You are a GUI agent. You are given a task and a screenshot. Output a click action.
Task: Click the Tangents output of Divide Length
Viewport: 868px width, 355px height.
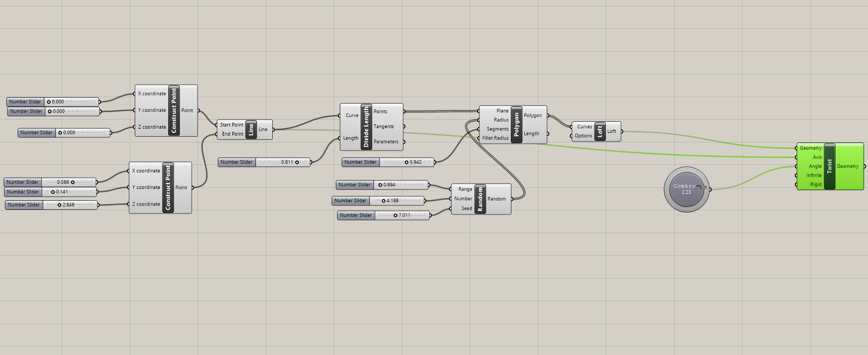tap(384, 127)
